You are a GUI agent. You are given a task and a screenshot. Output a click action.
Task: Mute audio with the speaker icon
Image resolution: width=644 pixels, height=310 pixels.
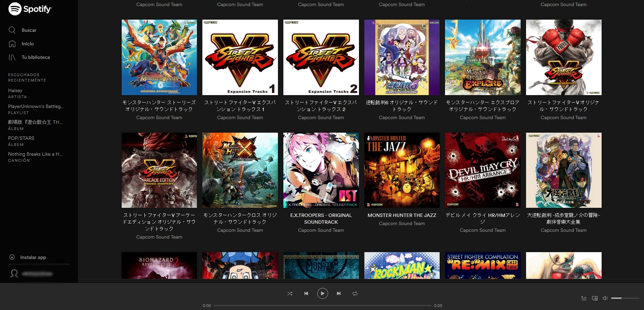(605, 298)
